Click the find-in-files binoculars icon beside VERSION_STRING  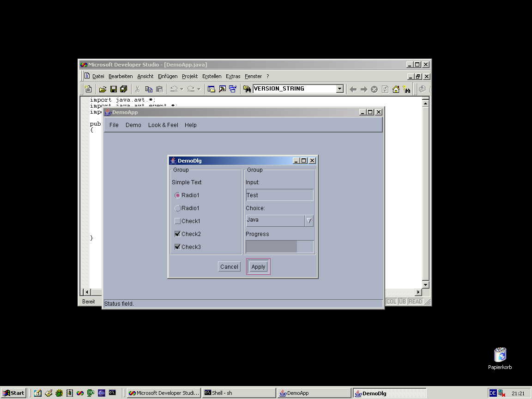pos(247,89)
